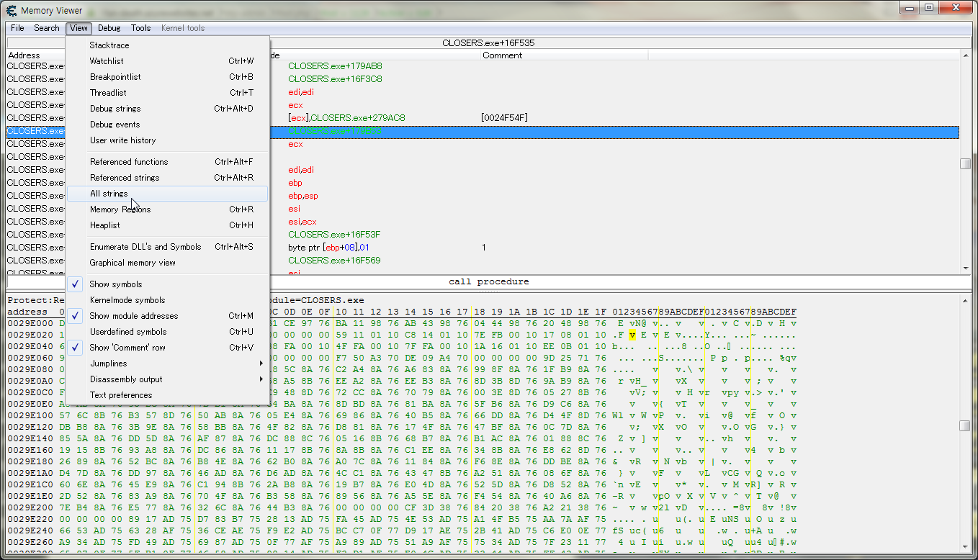Open the Stacktrace view

pos(109,45)
